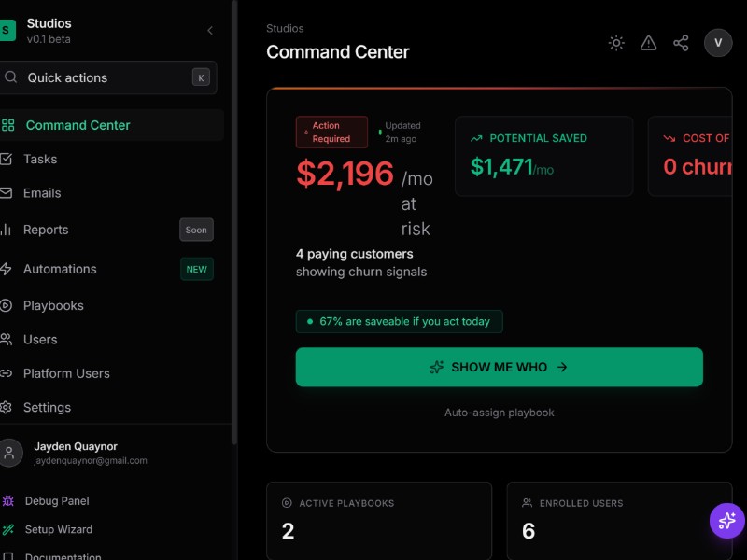Click the Users people icon
Screen dimensions: 747x560
(6, 340)
